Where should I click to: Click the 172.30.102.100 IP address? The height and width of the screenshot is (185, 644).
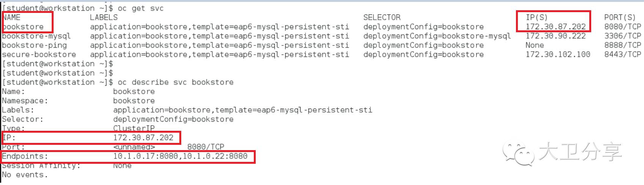click(x=558, y=54)
